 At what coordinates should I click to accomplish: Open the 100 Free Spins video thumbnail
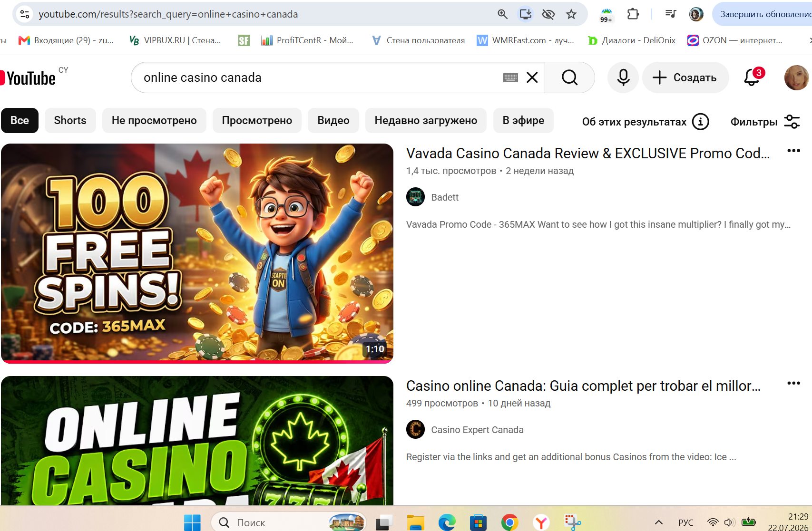[x=197, y=253]
